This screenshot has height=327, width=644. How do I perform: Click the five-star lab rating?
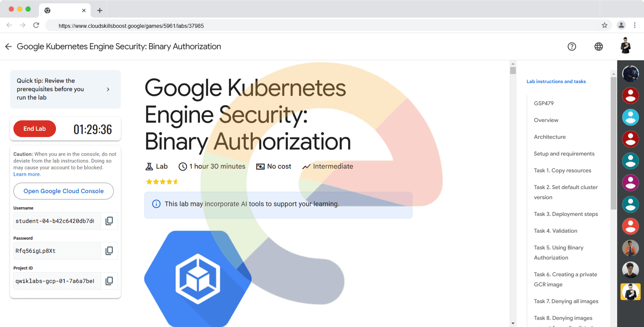[x=162, y=182]
